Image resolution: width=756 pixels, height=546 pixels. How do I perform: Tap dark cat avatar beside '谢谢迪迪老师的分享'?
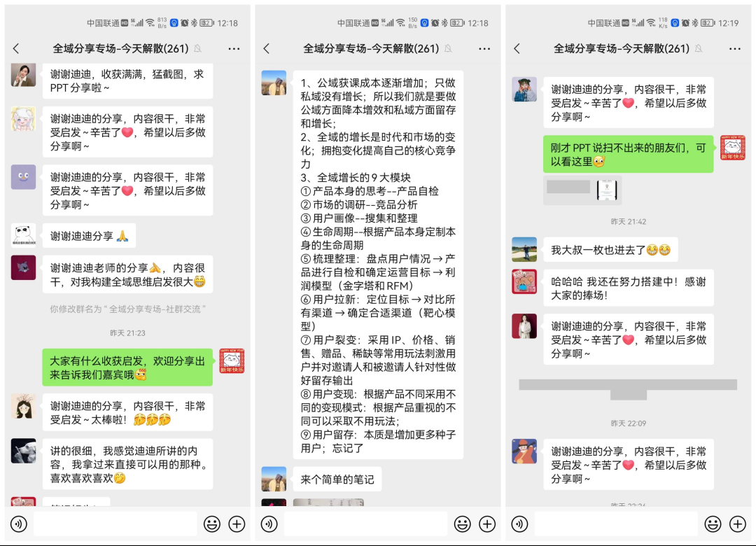(23, 267)
